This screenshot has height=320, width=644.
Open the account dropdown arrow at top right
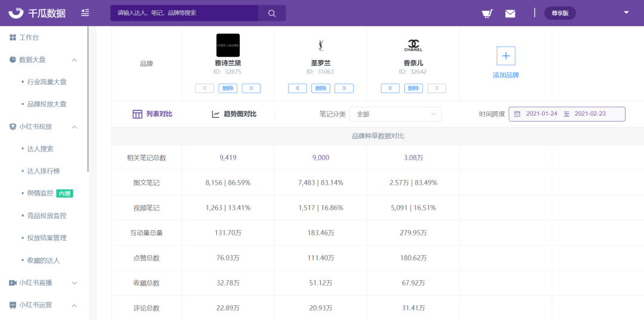point(626,13)
